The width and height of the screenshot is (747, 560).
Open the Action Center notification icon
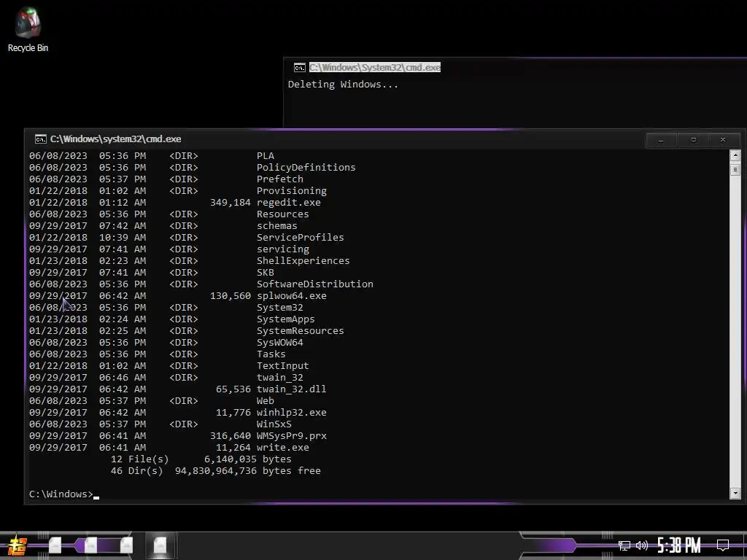(723, 545)
